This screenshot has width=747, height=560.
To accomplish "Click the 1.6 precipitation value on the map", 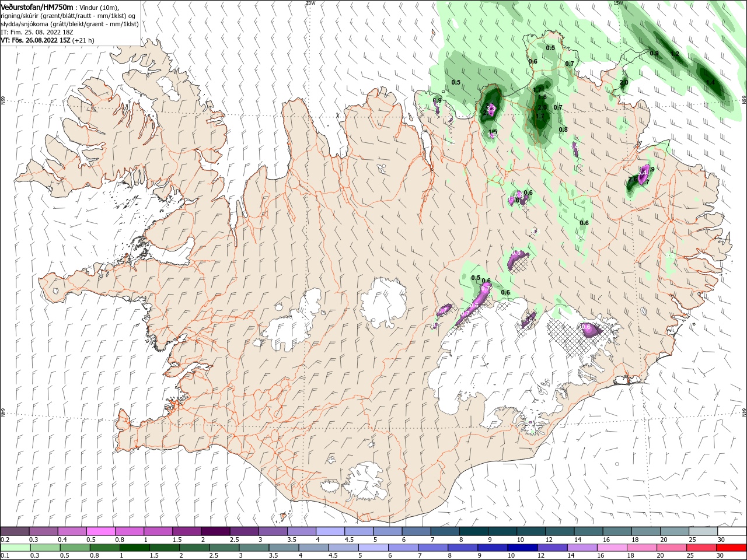I will [542, 97].
